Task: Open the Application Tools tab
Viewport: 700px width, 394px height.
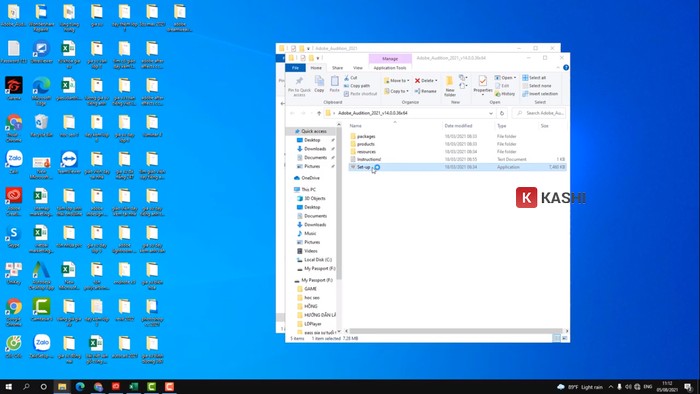Action: coord(390,68)
